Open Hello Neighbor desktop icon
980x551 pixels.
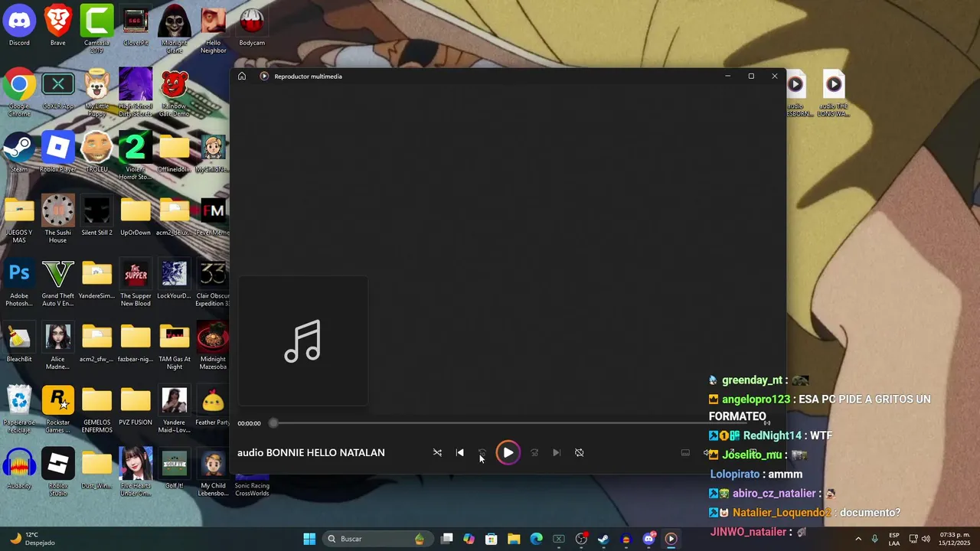[x=213, y=29]
